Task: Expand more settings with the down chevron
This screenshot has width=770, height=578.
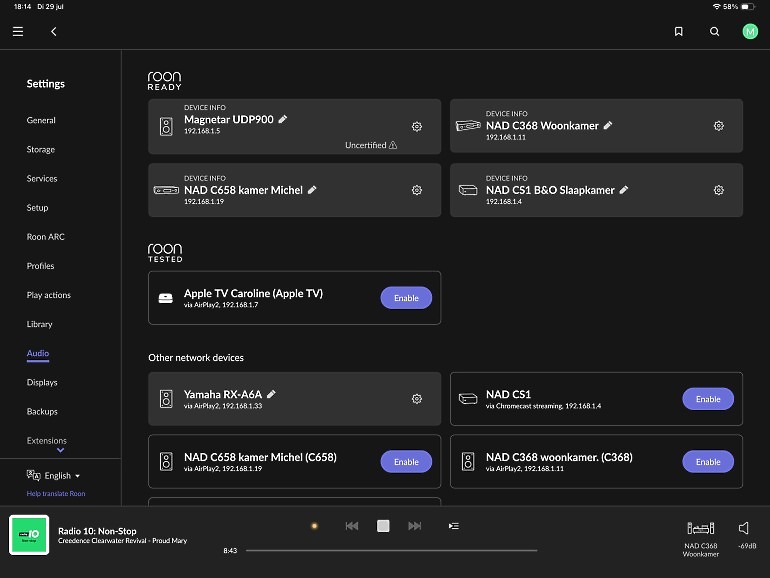Action: coord(60,450)
